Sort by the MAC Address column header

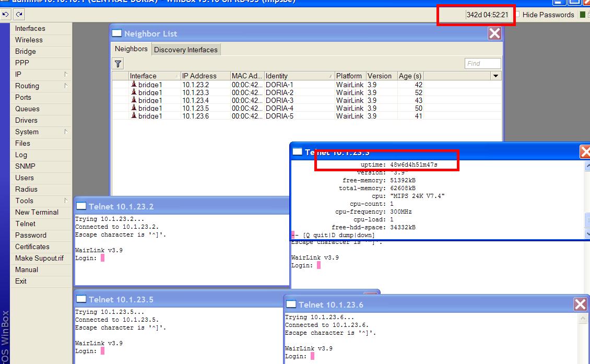pos(247,76)
